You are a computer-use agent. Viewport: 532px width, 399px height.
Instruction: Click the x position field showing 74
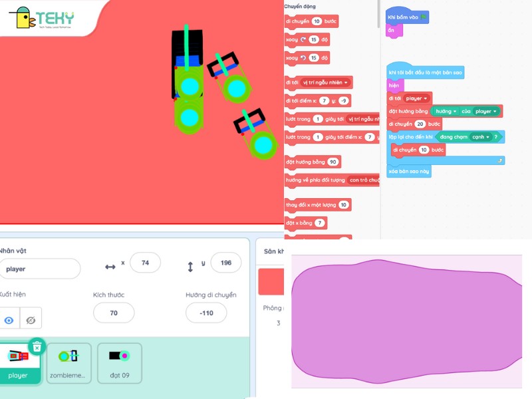coord(145,263)
